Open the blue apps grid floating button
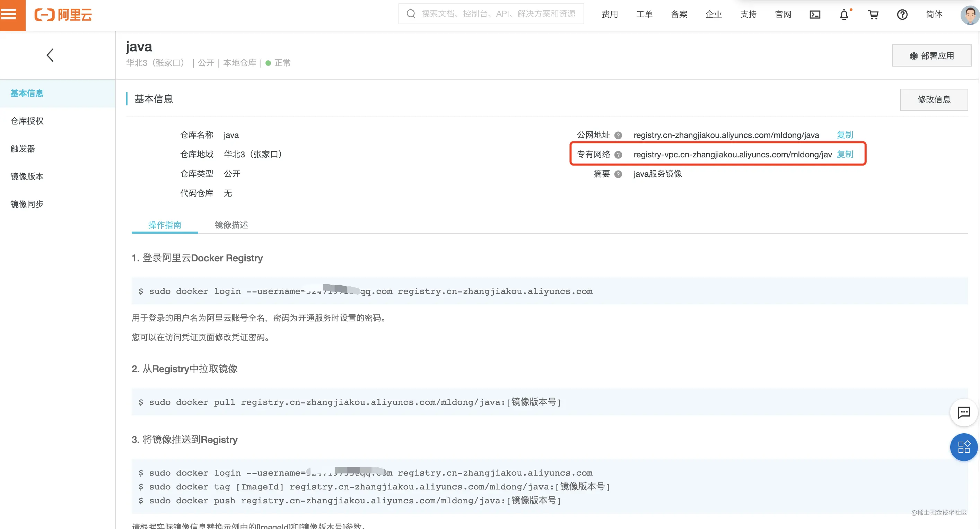 pos(964,447)
